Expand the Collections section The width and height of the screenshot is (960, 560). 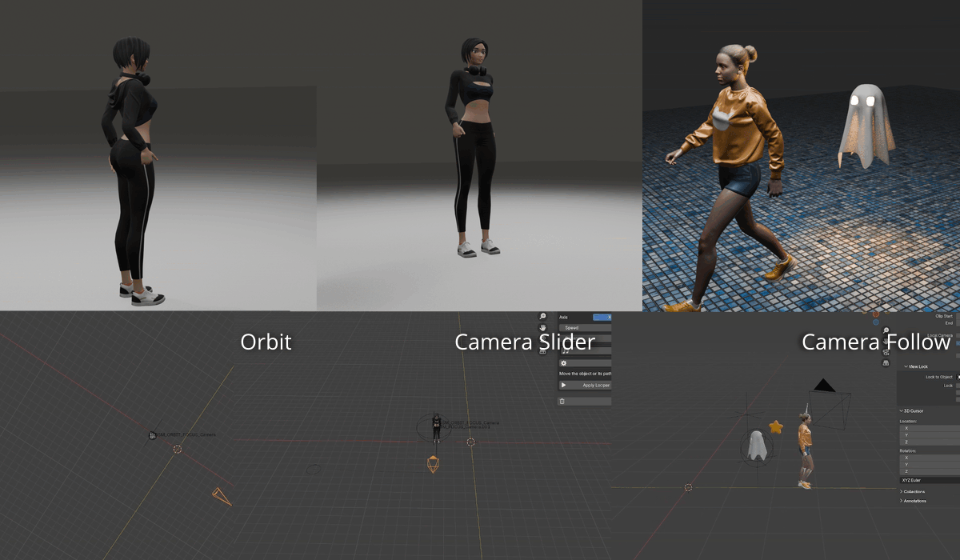[x=913, y=491]
